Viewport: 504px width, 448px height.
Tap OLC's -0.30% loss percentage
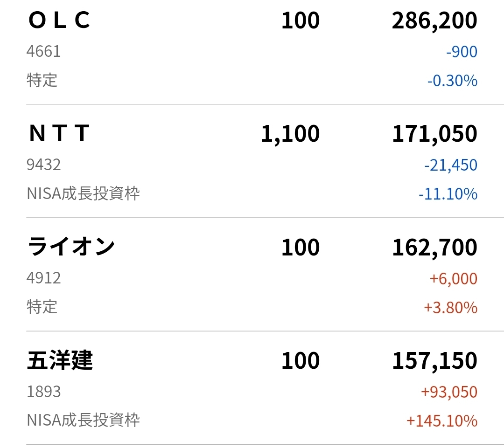pos(452,81)
